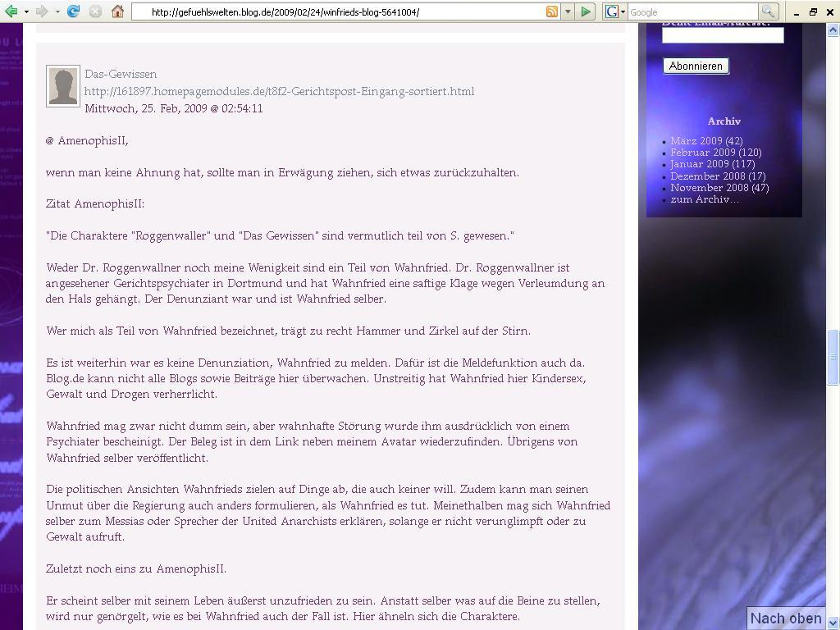Screen dimensions: 840x630
Task: Click the browser Back arrow
Action: tap(11, 11)
